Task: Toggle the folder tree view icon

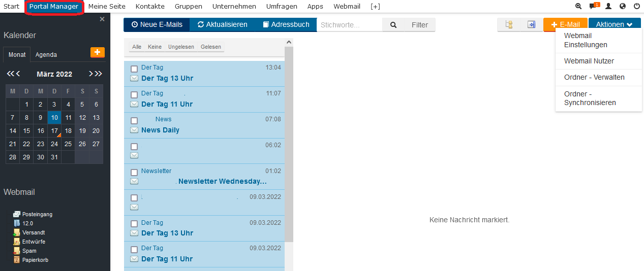Action: click(509, 24)
